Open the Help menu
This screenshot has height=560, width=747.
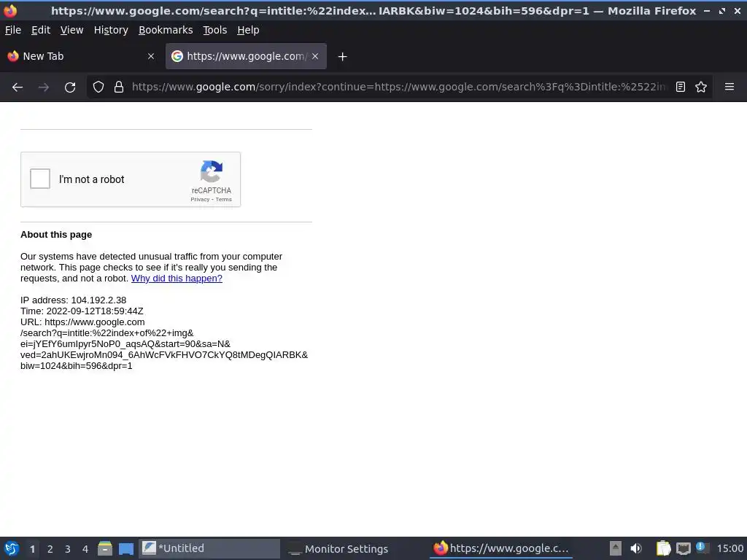248,30
